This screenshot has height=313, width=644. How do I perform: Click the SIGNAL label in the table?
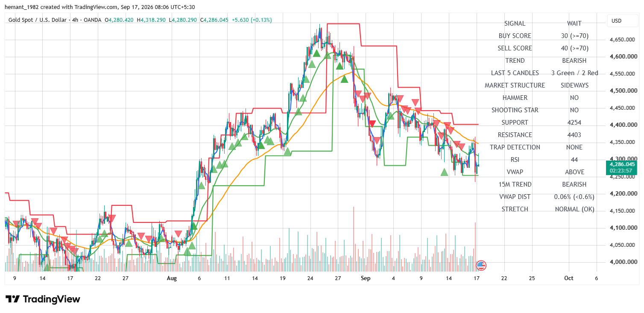point(515,23)
